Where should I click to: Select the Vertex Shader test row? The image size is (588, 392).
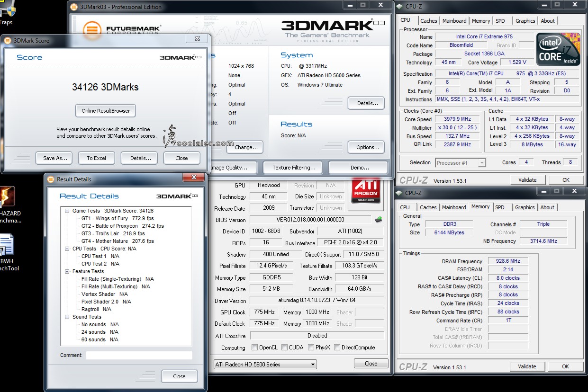105,294
